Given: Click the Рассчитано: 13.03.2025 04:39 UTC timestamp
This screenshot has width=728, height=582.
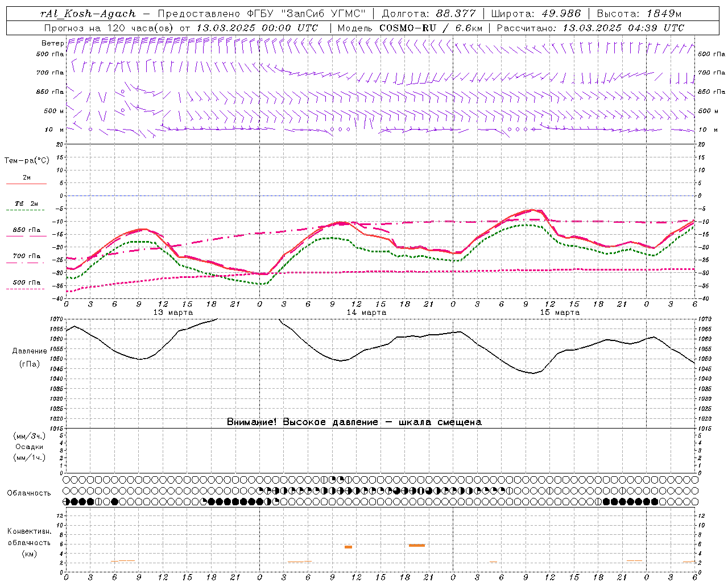Looking at the screenshot, I should coord(590,28).
